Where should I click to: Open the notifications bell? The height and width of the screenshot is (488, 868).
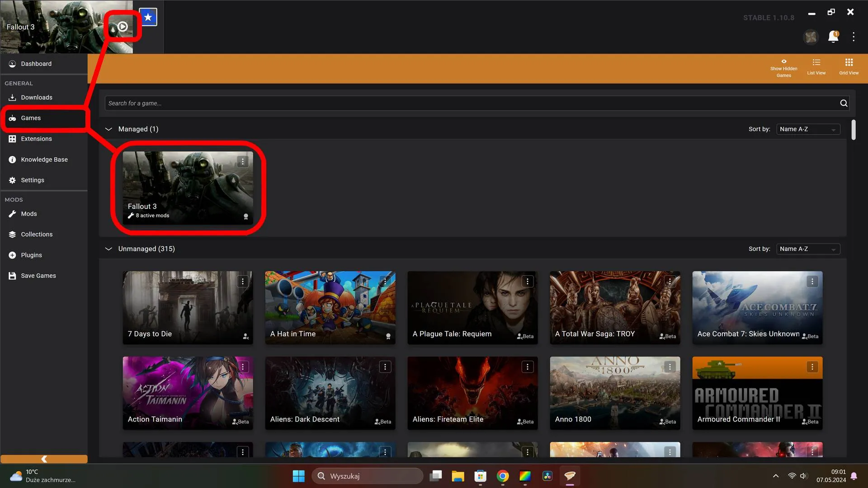pyautogui.click(x=833, y=37)
